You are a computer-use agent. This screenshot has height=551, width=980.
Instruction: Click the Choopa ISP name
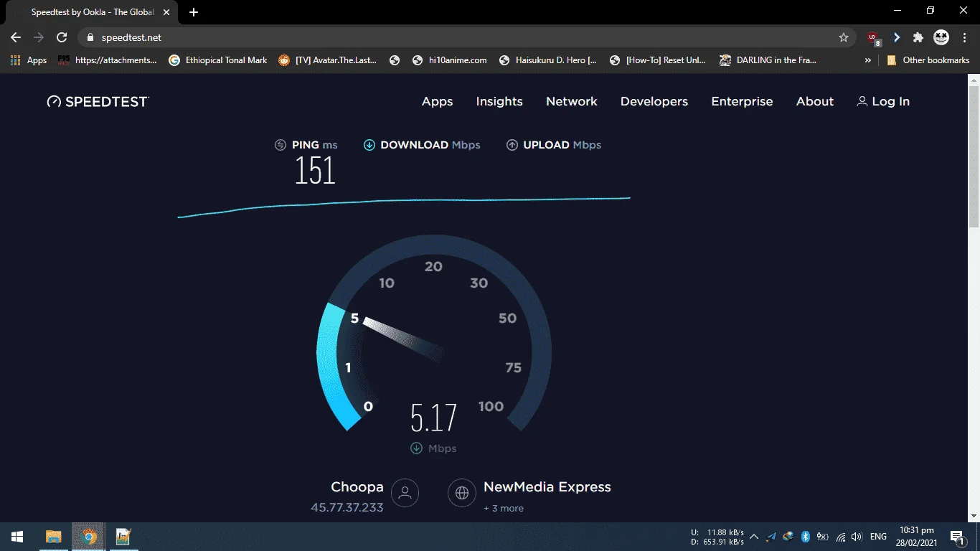(x=357, y=487)
